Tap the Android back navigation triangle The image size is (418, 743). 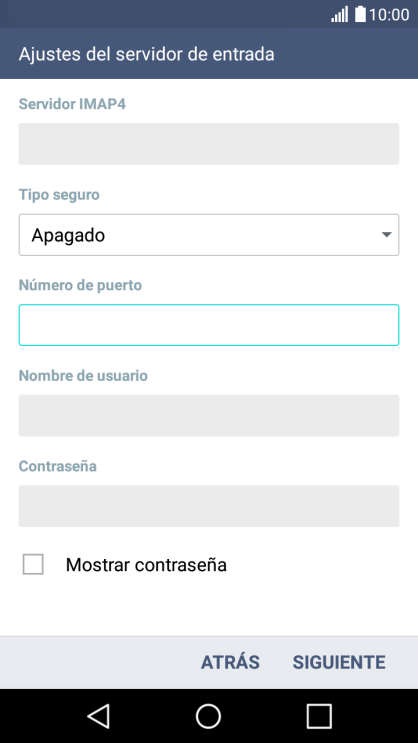tap(99, 716)
